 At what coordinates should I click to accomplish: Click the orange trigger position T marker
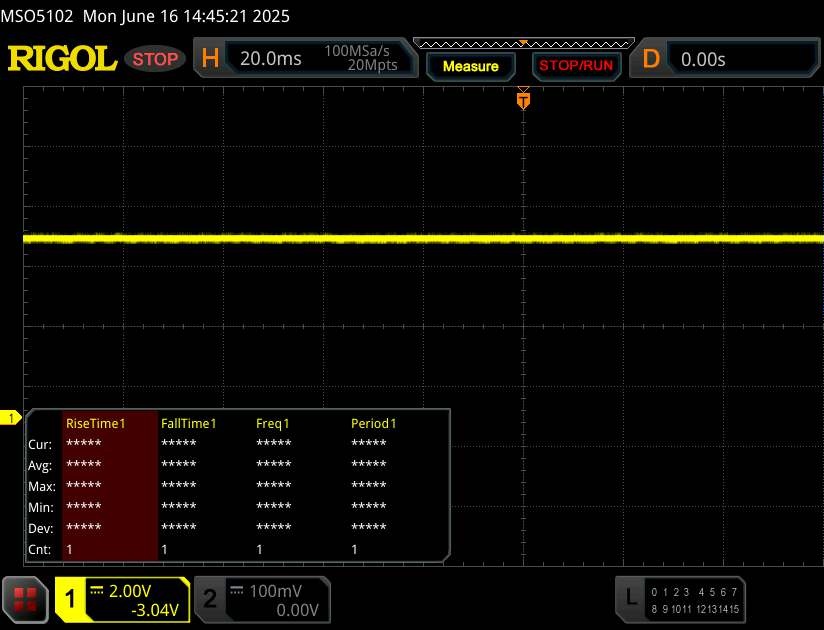(x=523, y=100)
